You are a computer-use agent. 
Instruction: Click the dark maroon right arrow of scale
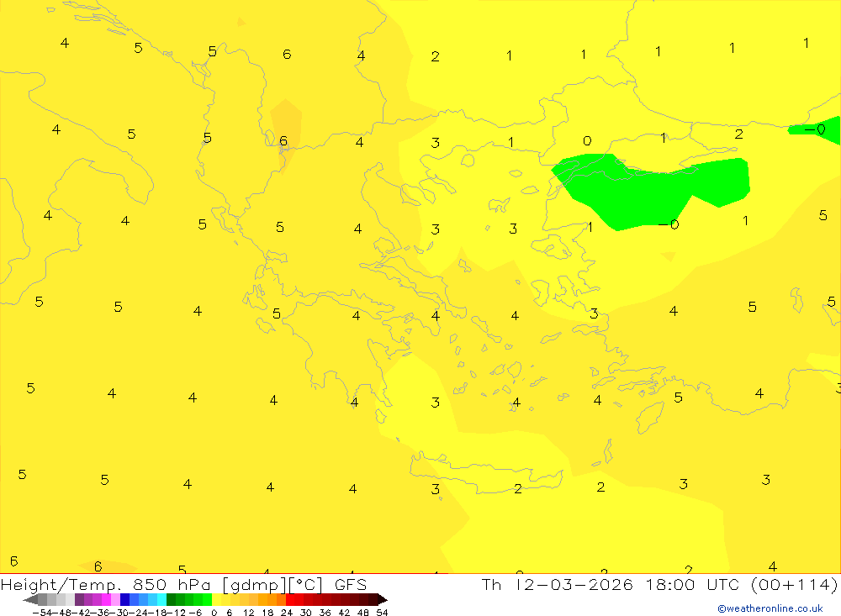383,600
